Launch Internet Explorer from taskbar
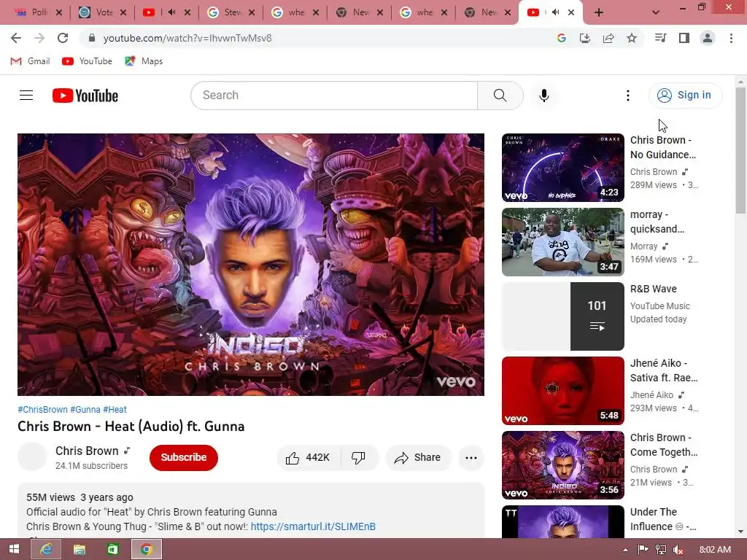747x560 pixels. 46,550
